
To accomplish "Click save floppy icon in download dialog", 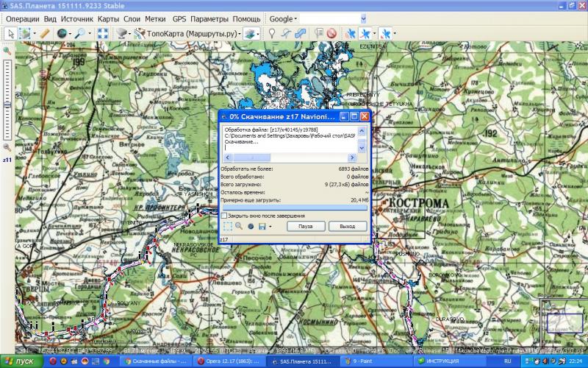I will click(262, 226).
